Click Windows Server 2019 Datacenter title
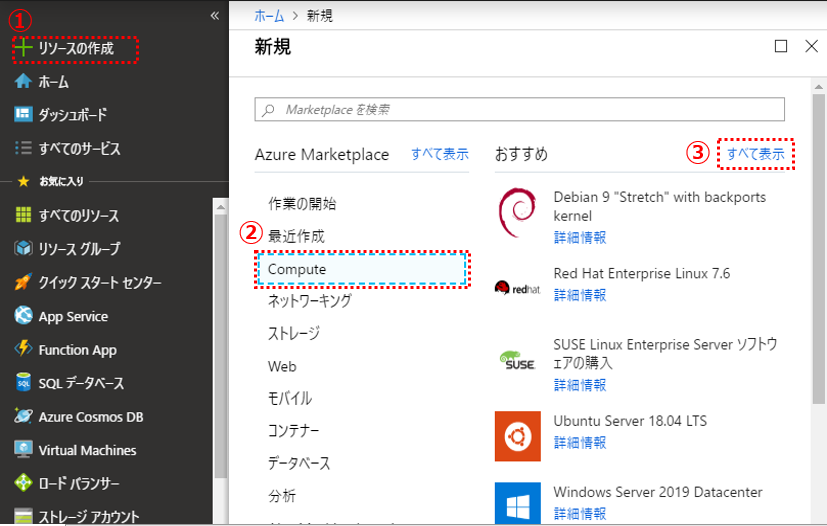Viewport: 827px width, 526px height. coord(658,492)
